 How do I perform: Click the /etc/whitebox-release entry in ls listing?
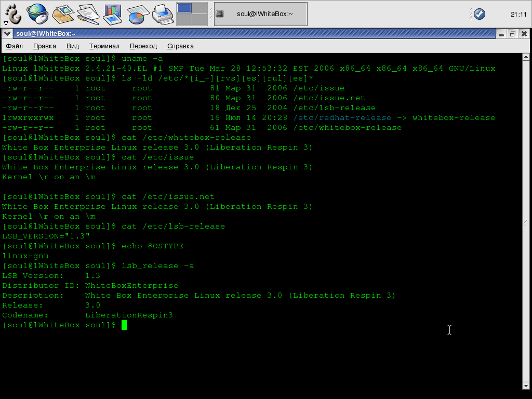(x=348, y=128)
